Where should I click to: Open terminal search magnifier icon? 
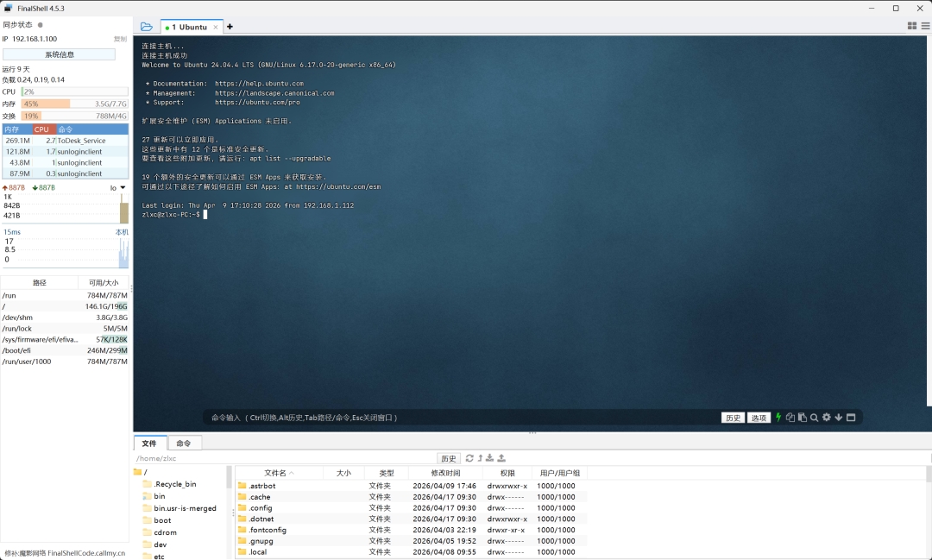(815, 418)
